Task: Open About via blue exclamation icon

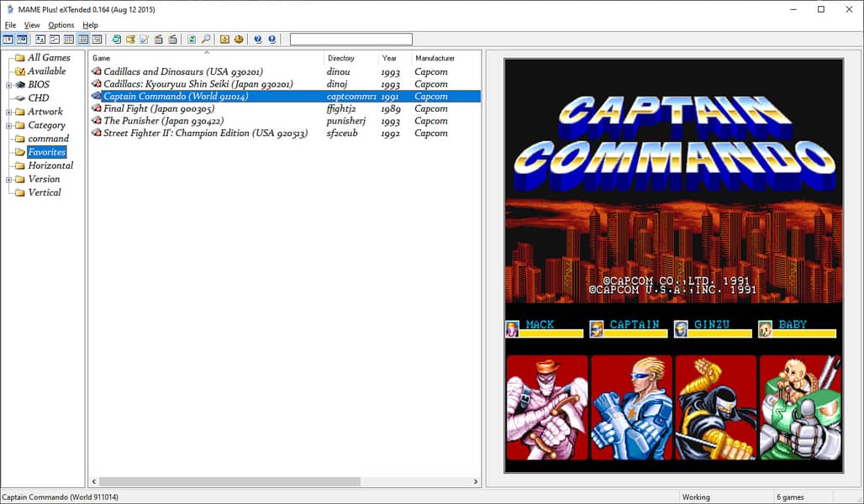Action: [x=272, y=39]
